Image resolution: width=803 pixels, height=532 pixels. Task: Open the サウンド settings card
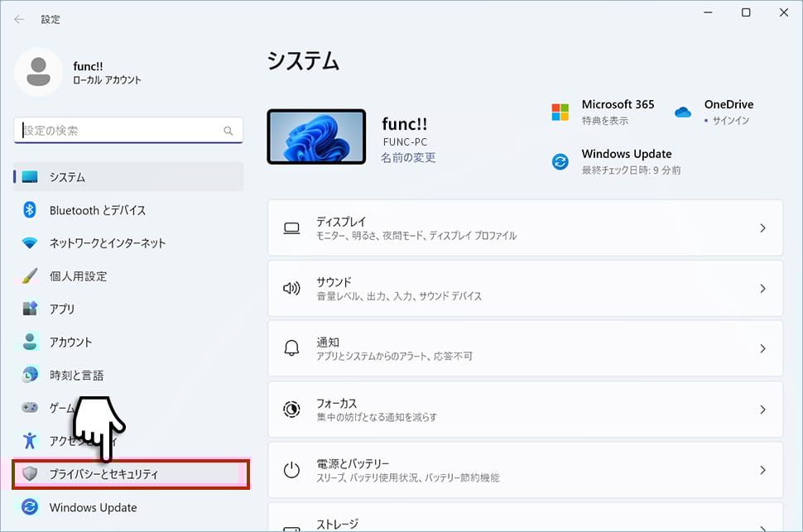point(526,288)
